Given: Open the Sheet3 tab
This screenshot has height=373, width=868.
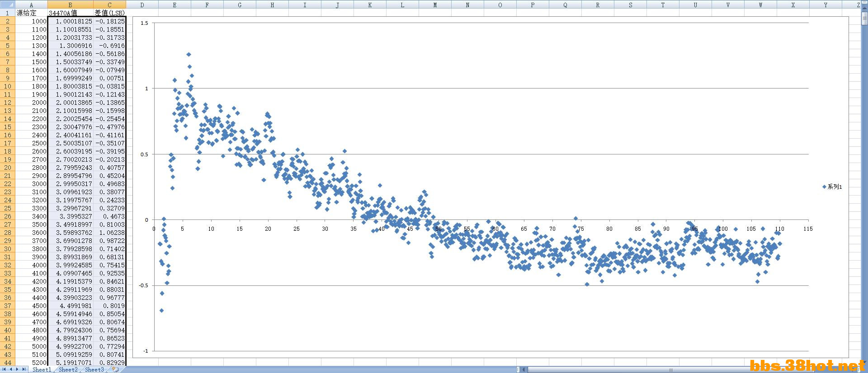Looking at the screenshot, I should click(x=94, y=369).
